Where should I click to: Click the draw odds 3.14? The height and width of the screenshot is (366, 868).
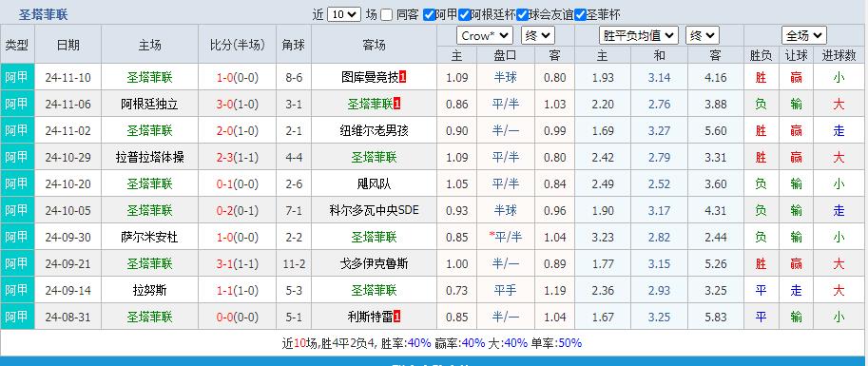pyautogui.click(x=659, y=78)
